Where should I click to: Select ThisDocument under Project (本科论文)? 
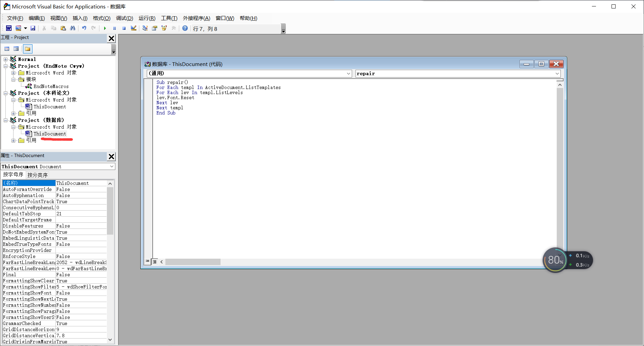[x=50, y=107]
